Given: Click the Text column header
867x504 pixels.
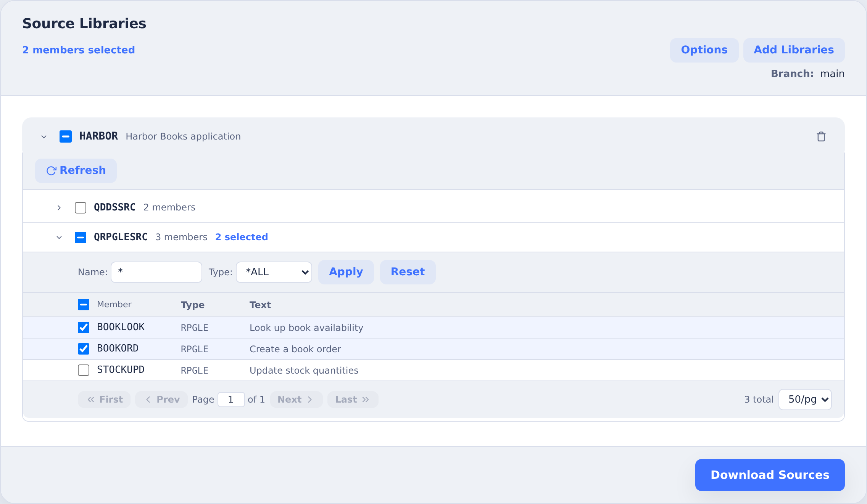Looking at the screenshot, I should 260,305.
